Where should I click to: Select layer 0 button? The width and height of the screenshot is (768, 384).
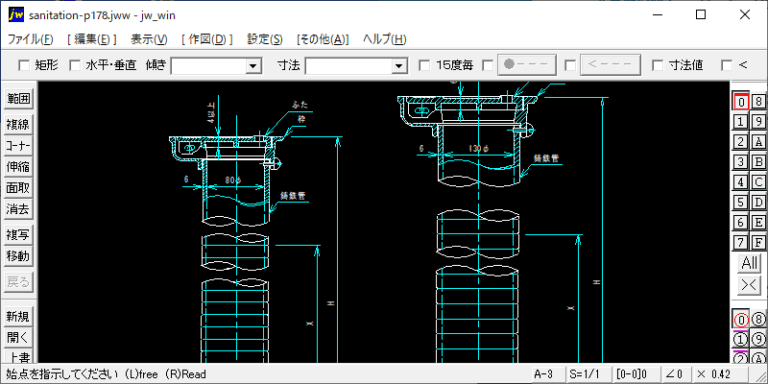[741, 101]
